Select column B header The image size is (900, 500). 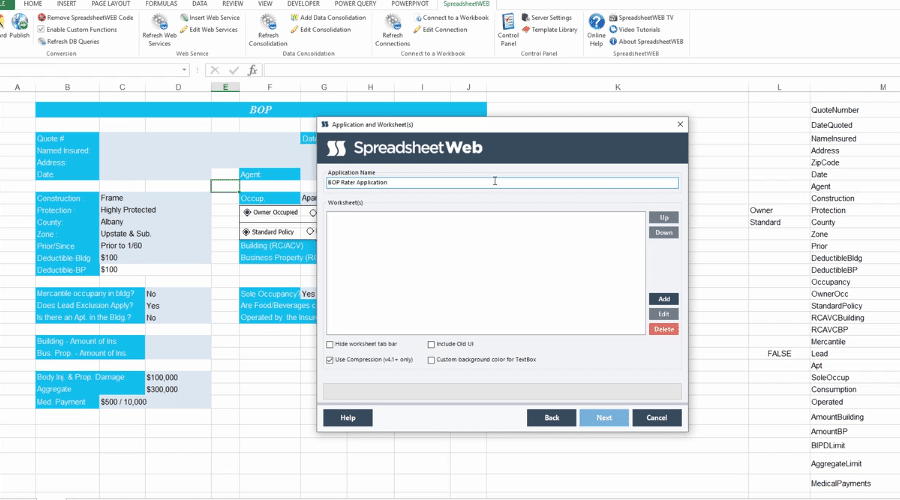tap(67, 87)
